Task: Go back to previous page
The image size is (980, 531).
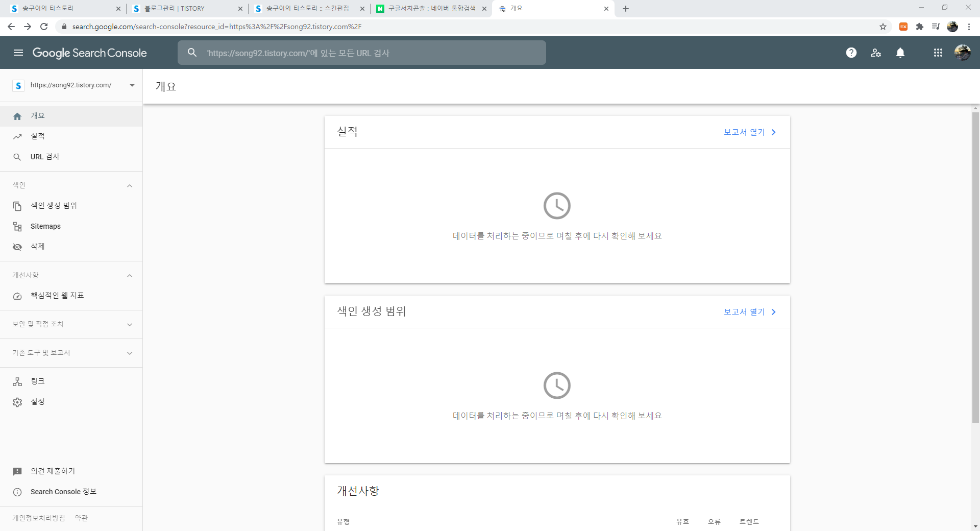Action: (x=11, y=27)
